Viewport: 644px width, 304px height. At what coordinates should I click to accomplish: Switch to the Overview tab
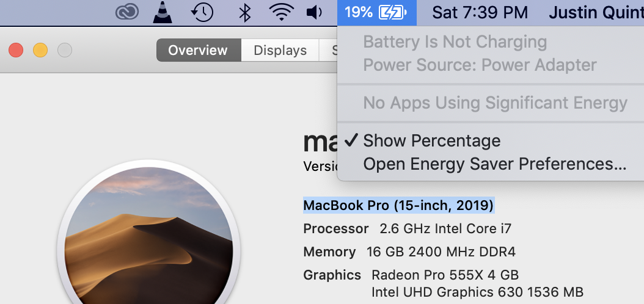pyautogui.click(x=198, y=50)
